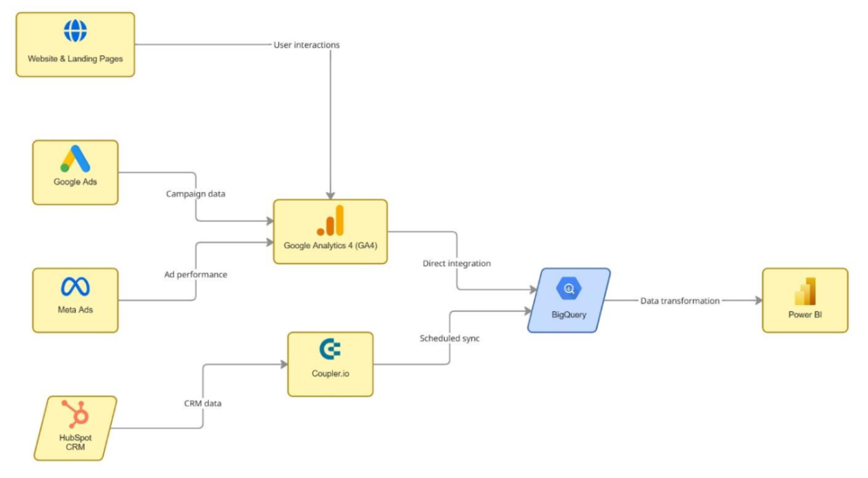868x478 pixels.
Task: Select the orange HubSpot sprocket icon
Action: pos(75,414)
